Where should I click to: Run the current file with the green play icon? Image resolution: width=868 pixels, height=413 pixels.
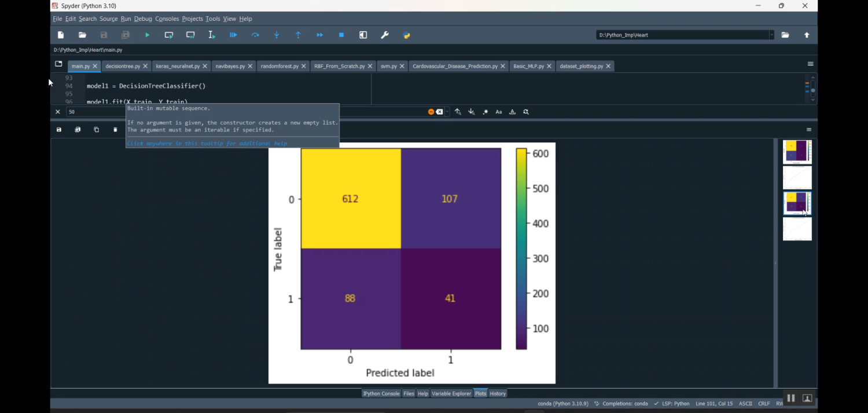point(147,35)
